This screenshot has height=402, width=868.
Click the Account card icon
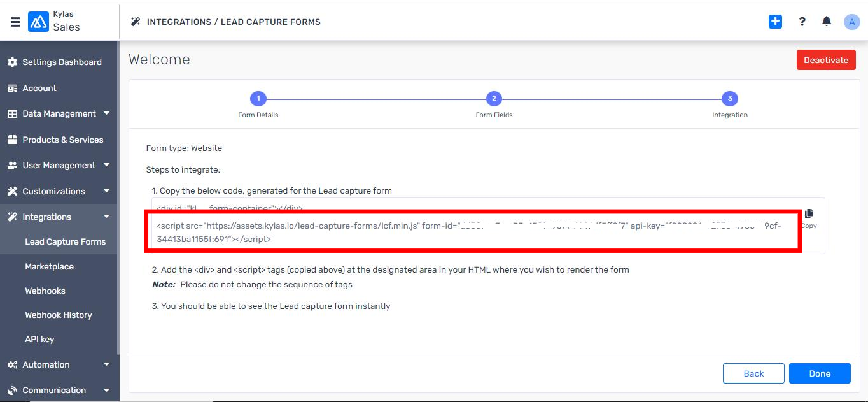tap(12, 88)
